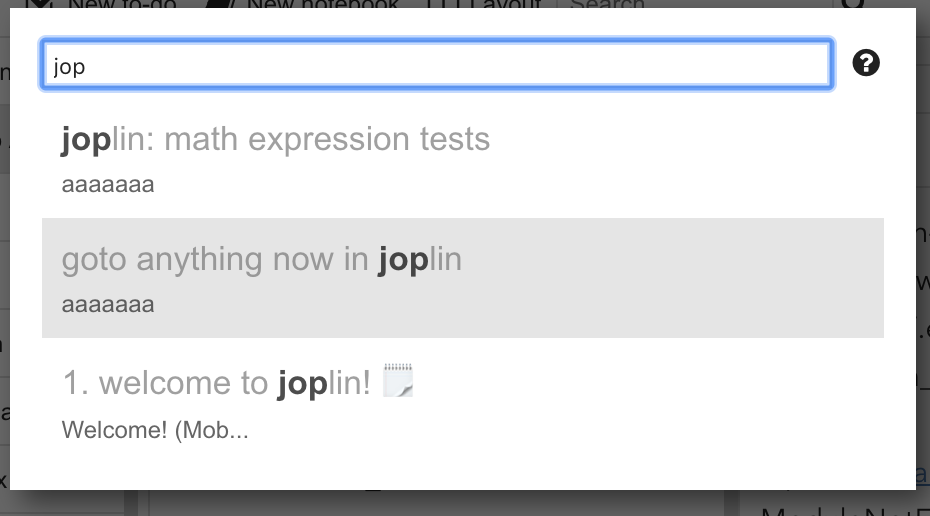Click the Layout toolbar button
Image resolution: width=930 pixels, height=516 pixels.
point(484,4)
